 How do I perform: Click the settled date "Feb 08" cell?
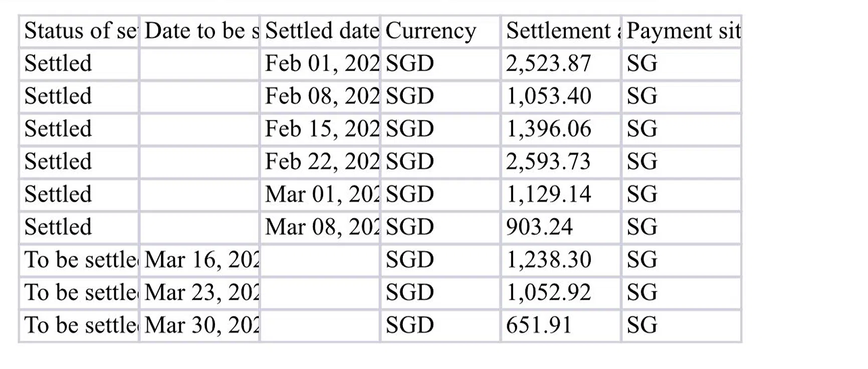321,96
